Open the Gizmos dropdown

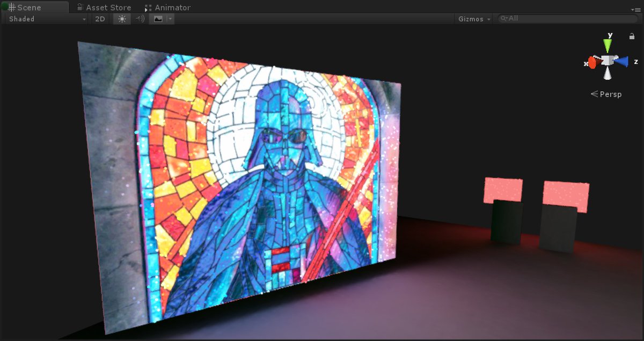tap(474, 19)
